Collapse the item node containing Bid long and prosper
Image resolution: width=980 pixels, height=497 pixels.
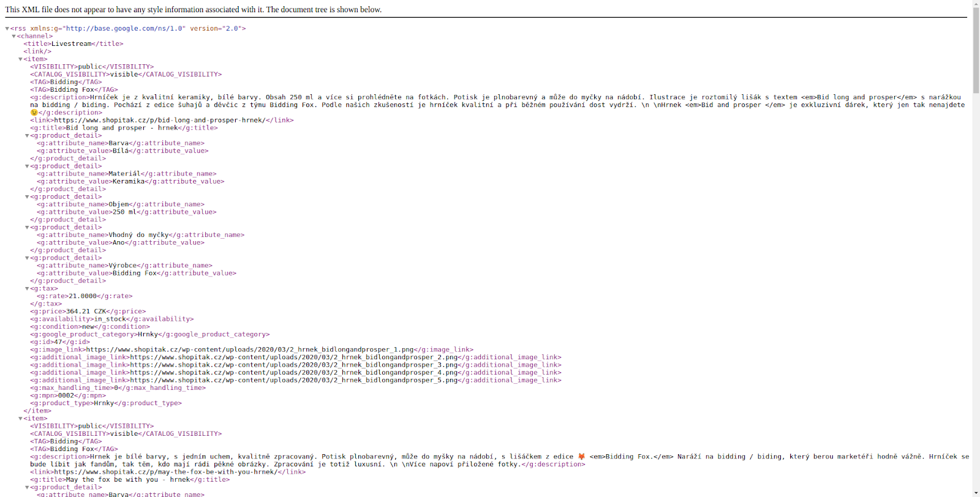pos(21,59)
